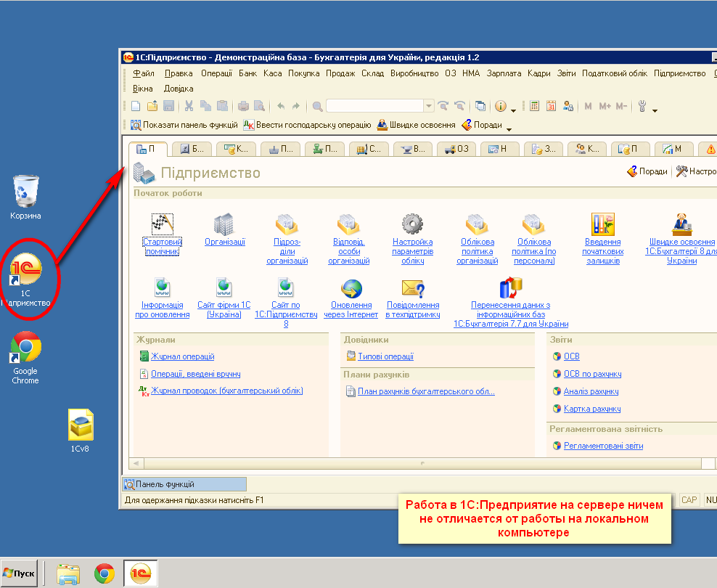
Task: Open Журнал проводок (бухгалтерський облік) link
Action: (x=227, y=391)
